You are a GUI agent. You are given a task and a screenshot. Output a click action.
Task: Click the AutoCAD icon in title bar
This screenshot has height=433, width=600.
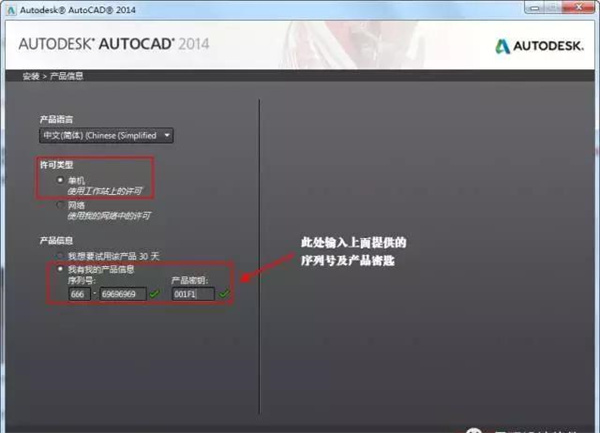pyautogui.click(x=11, y=10)
